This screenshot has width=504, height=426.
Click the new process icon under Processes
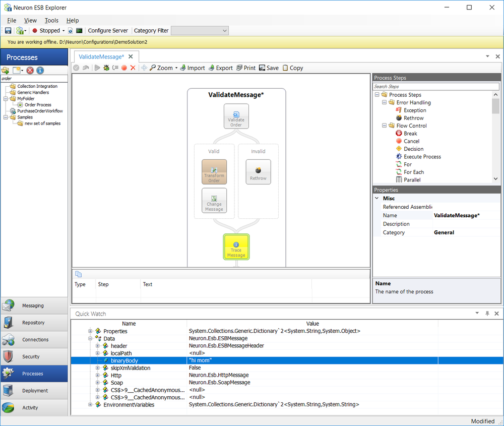pyautogui.click(x=18, y=71)
